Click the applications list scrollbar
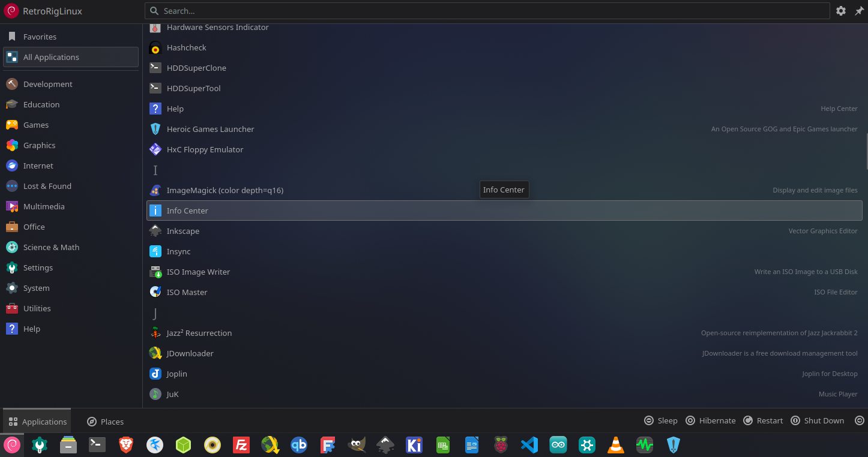The width and height of the screenshot is (868, 457). coord(866,150)
